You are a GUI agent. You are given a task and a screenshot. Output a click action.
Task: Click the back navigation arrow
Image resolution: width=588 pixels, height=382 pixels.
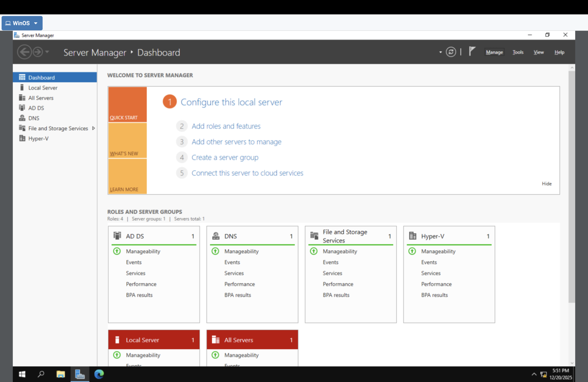click(24, 52)
